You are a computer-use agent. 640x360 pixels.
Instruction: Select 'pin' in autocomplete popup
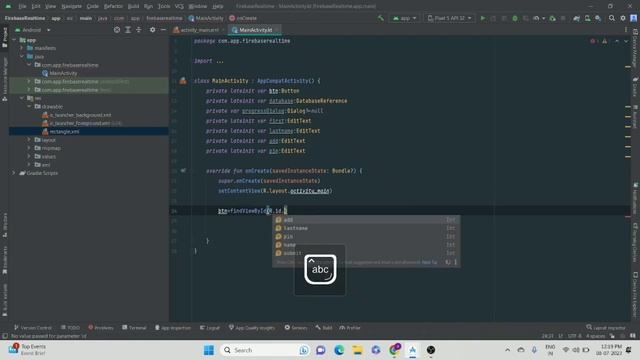[x=366, y=236]
